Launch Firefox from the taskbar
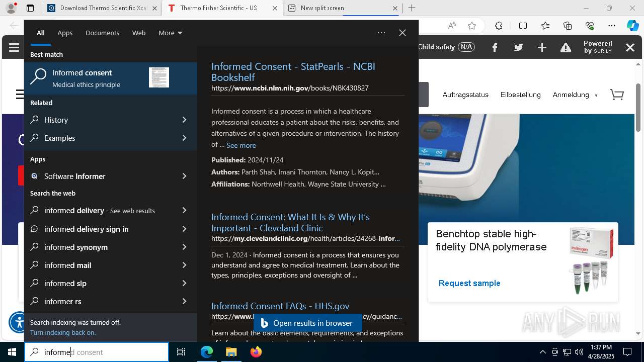The height and width of the screenshot is (362, 644). click(x=256, y=352)
